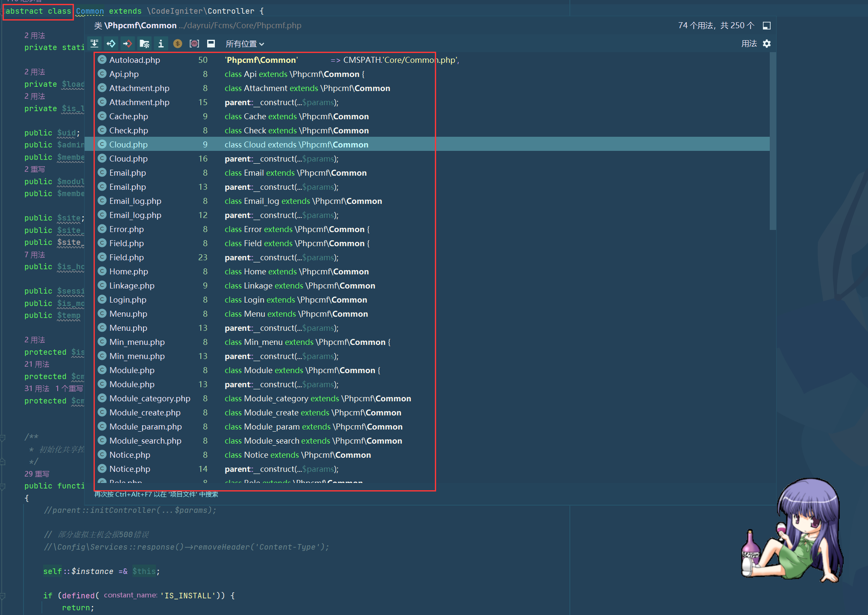Select the Error.php line 8 usage
The image size is (868, 615).
[x=427, y=229]
